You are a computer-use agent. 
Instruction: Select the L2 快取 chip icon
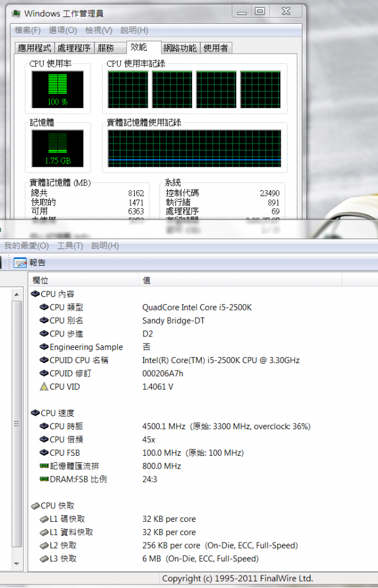click(x=44, y=545)
